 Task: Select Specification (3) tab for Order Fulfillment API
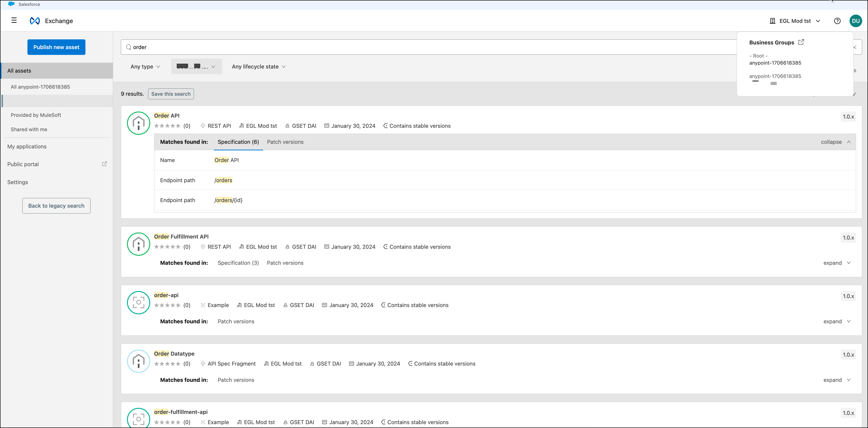point(238,263)
